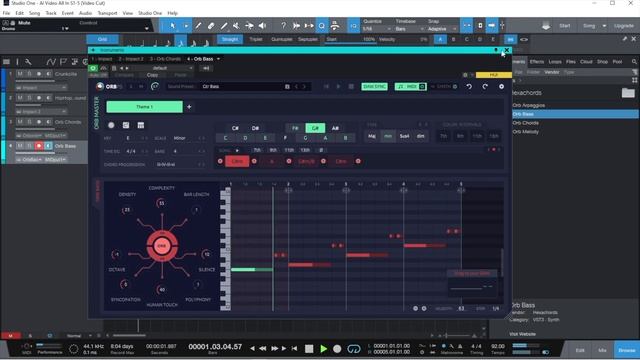Select the Eraser tool
The width and height of the screenshot is (640, 360).
pos(211,26)
